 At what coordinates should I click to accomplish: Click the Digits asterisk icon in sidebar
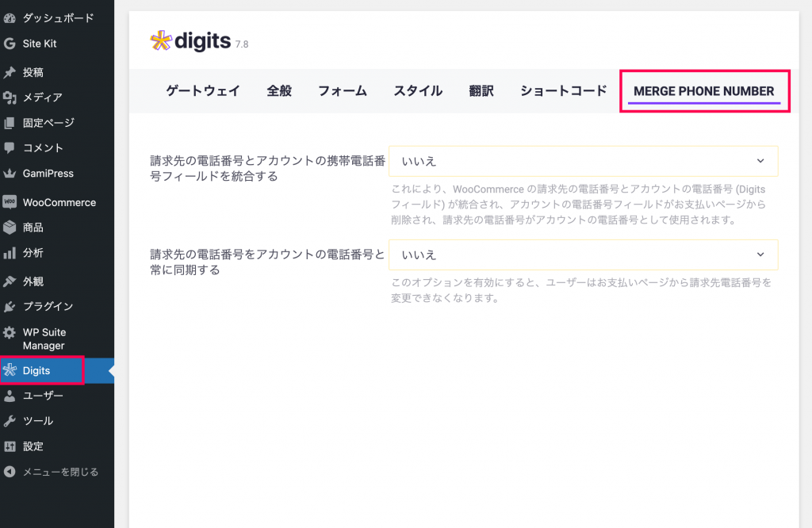(10, 371)
